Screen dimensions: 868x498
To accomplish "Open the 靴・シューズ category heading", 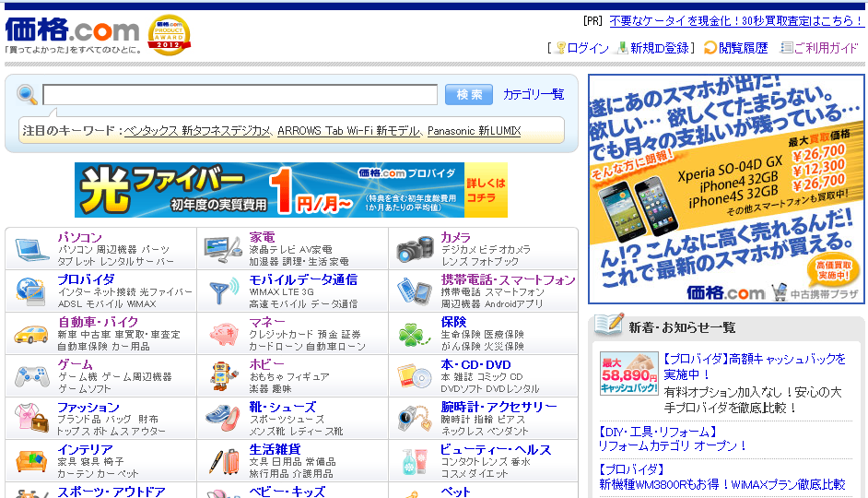I will pyautogui.click(x=282, y=407).
